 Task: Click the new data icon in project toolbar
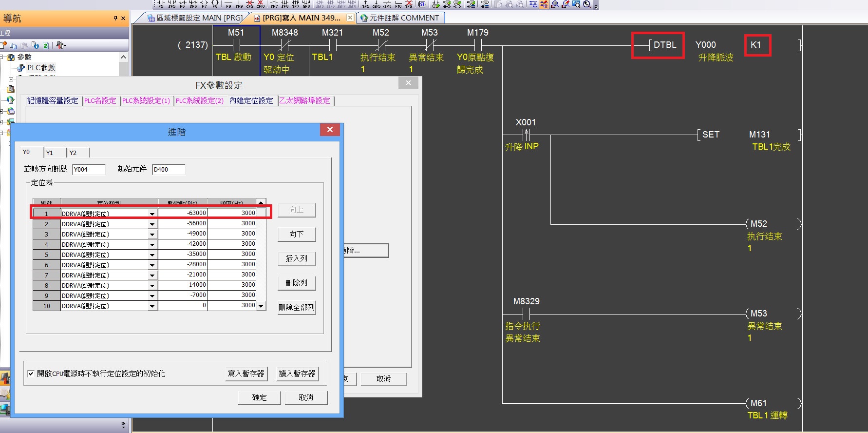(x=4, y=45)
